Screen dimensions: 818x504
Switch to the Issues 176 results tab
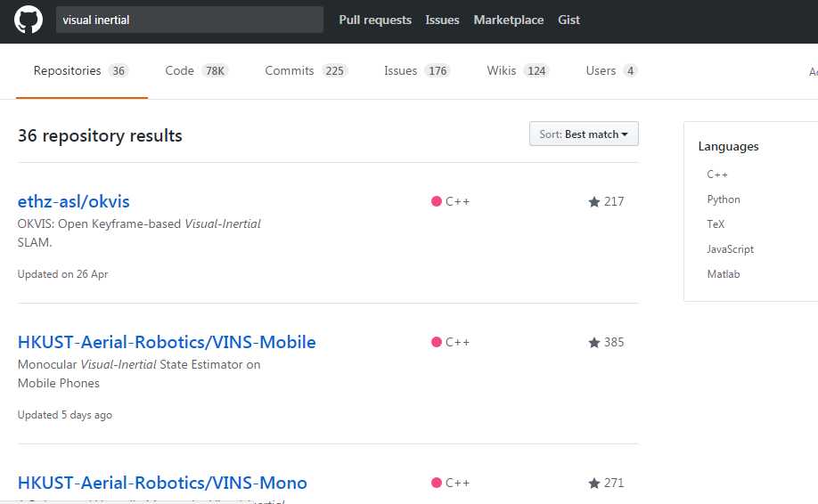click(417, 71)
